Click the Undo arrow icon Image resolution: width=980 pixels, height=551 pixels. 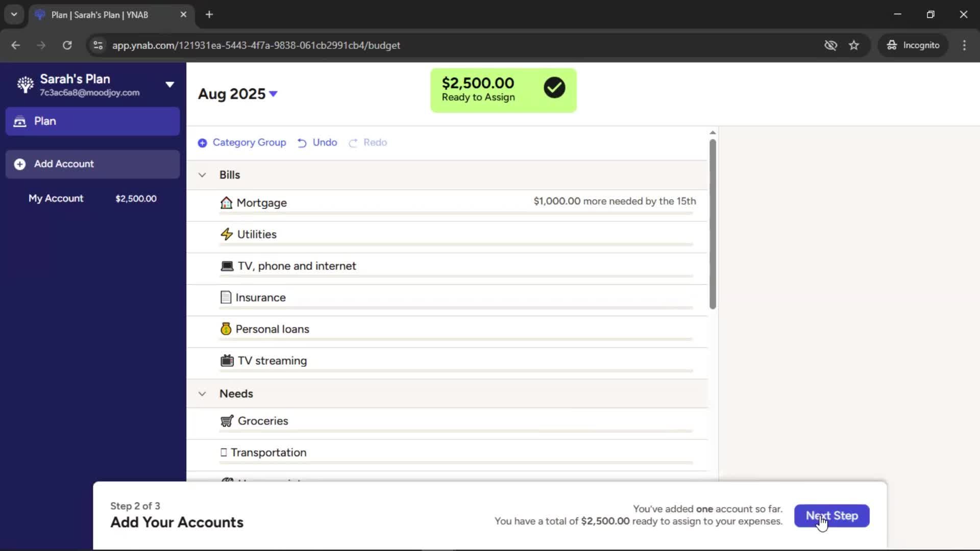coord(302,143)
